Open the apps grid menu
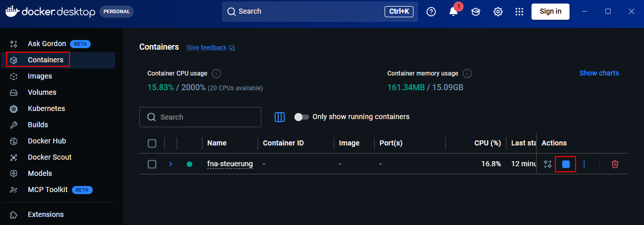 (519, 12)
